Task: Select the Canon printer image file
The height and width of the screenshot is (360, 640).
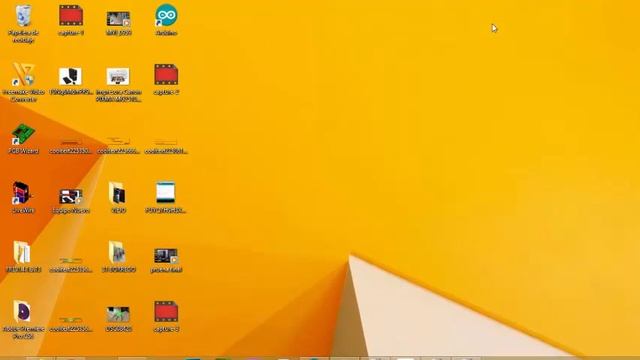Action: point(118,76)
